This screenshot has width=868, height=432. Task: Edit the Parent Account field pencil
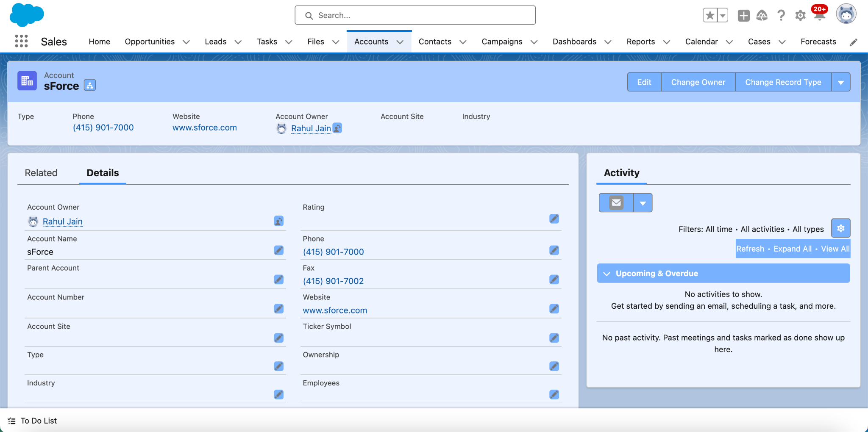point(278,280)
